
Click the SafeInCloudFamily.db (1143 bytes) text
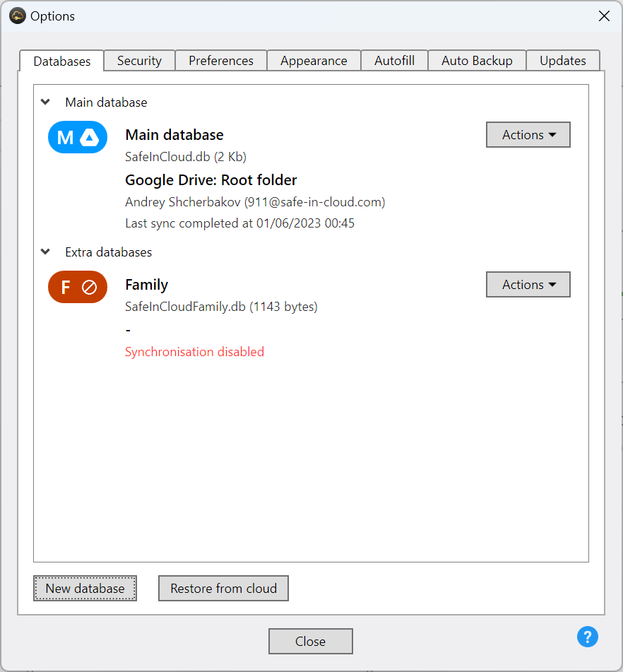point(221,307)
